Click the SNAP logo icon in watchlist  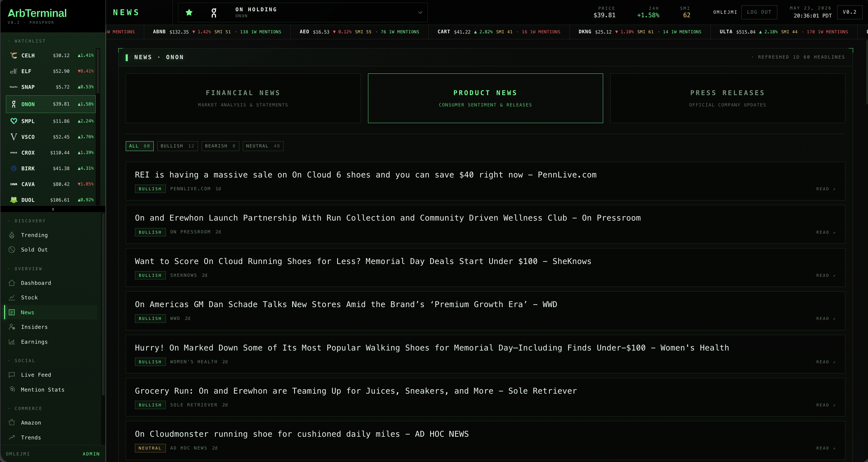click(13, 87)
